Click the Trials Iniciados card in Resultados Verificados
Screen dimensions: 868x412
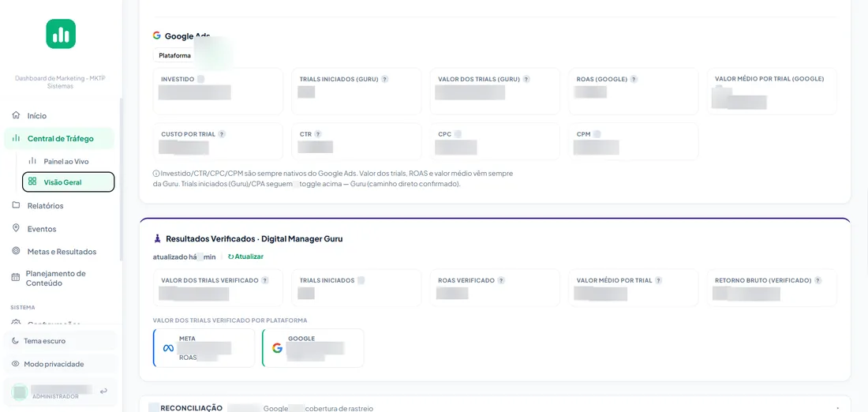coord(356,288)
